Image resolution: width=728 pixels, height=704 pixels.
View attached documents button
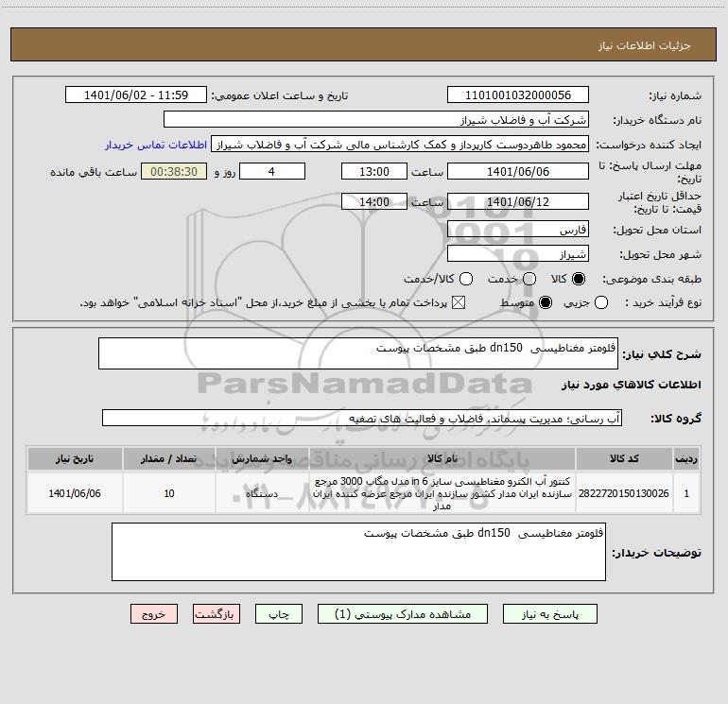coord(403,614)
